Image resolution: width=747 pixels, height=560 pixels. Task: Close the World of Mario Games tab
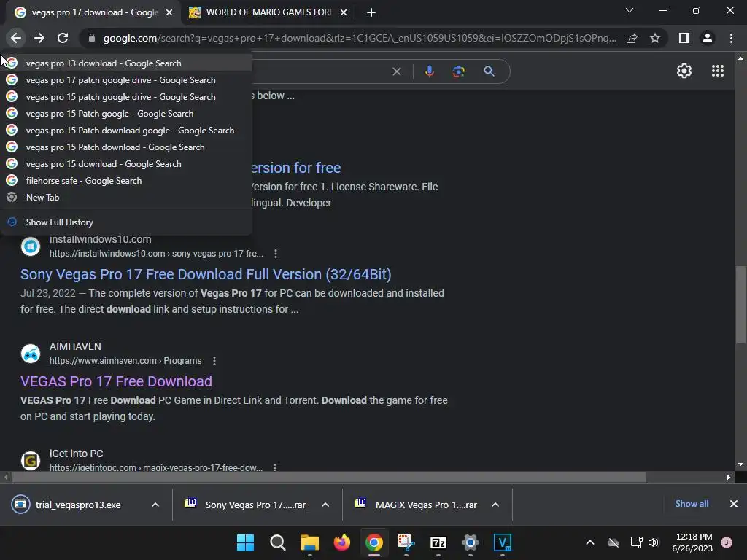click(344, 12)
